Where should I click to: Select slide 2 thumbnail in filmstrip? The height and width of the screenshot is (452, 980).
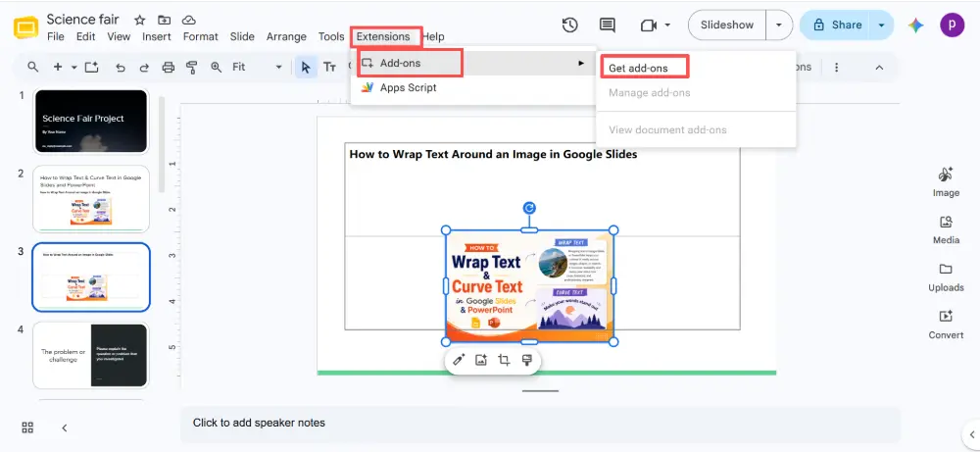pos(91,198)
